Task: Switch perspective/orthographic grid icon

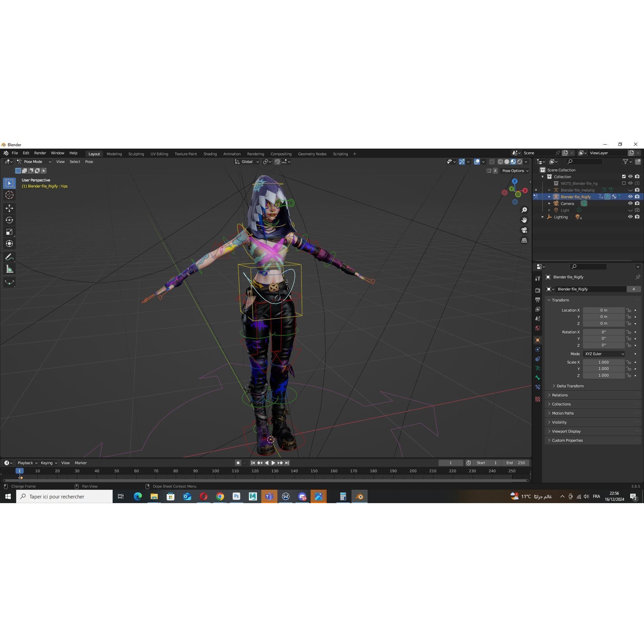Action: [524, 240]
